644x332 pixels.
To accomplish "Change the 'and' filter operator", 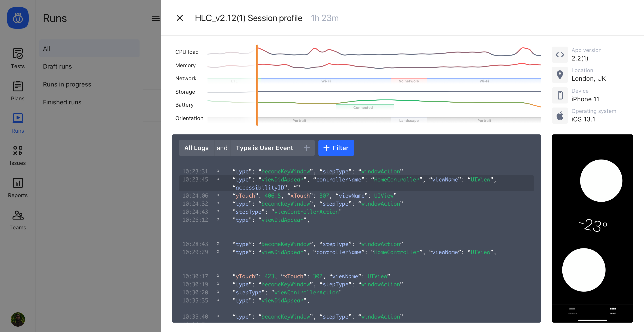I will click(x=222, y=148).
